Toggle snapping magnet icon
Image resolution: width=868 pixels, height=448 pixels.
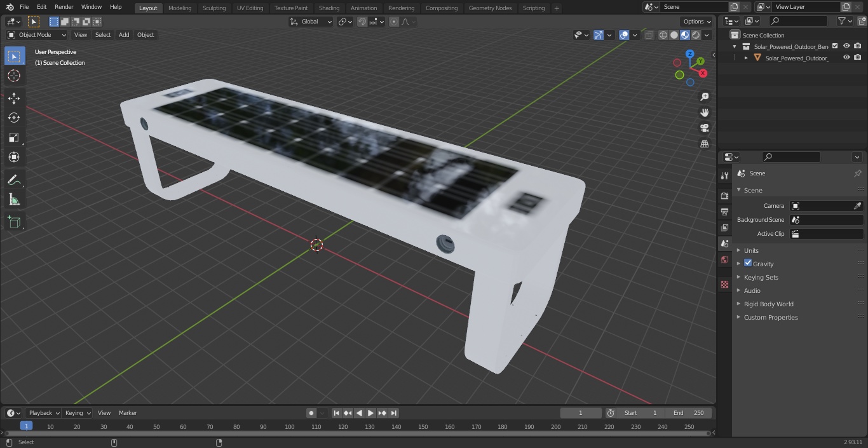coord(362,22)
